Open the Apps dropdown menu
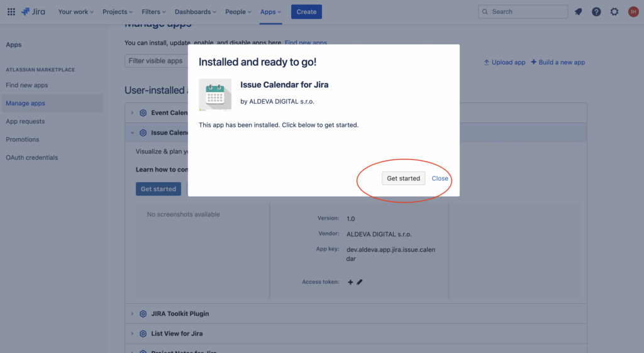 point(270,12)
